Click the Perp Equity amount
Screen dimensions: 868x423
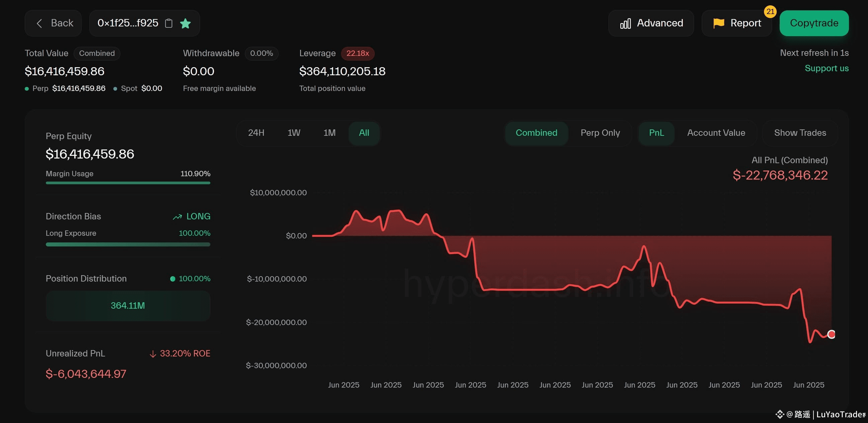90,154
